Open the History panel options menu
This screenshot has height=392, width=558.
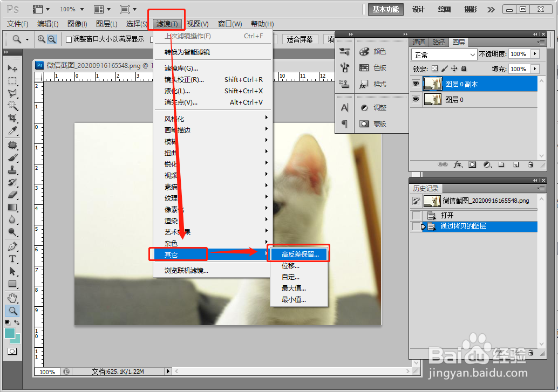(x=541, y=188)
